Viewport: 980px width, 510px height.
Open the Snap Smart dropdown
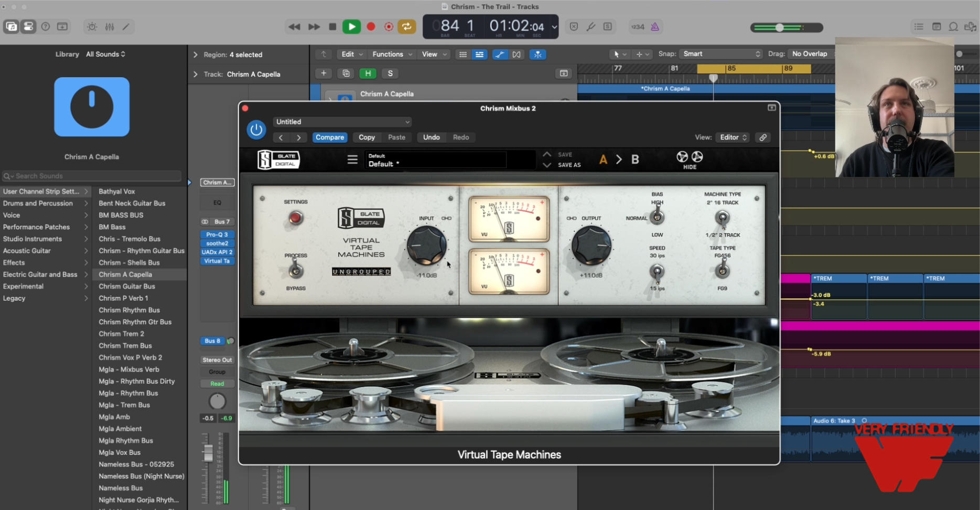(721, 54)
